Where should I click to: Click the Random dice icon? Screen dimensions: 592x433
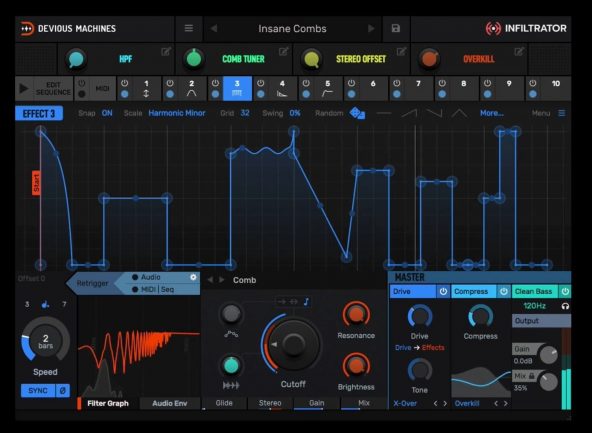pyautogui.click(x=357, y=113)
